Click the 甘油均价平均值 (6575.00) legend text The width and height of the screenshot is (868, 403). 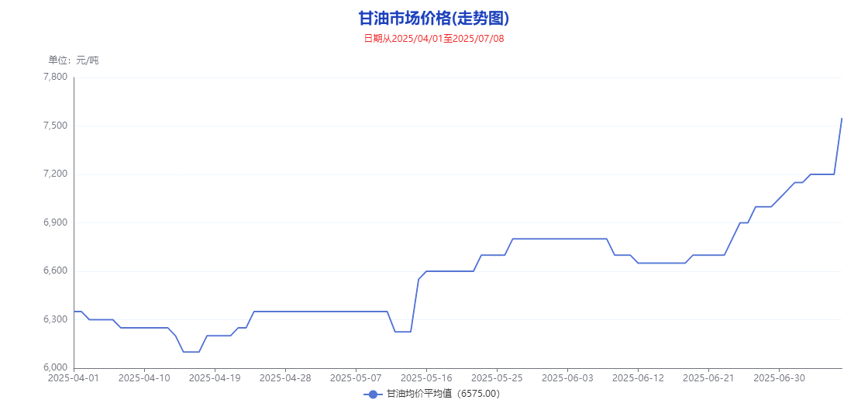pyautogui.click(x=443, y=394)
